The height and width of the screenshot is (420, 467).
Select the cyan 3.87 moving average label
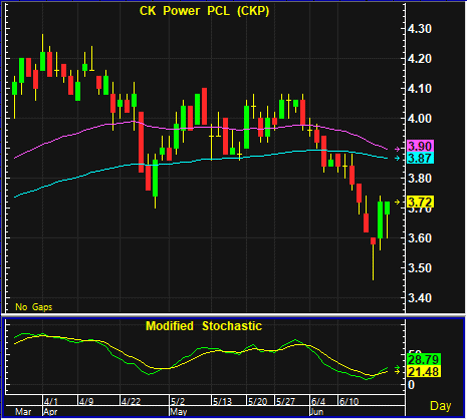point(421,158)
